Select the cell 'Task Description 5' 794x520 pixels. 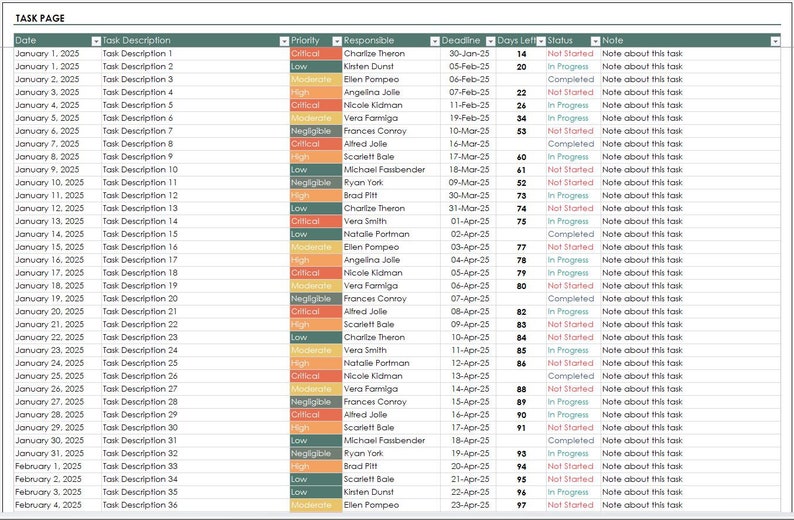tap(195, 105)
